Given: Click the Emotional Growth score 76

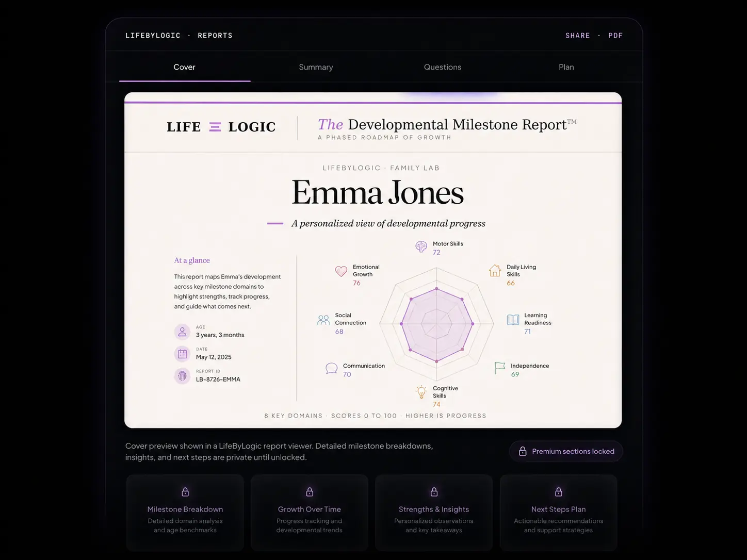Looking at the screenshot, I should tap(356, 283).
